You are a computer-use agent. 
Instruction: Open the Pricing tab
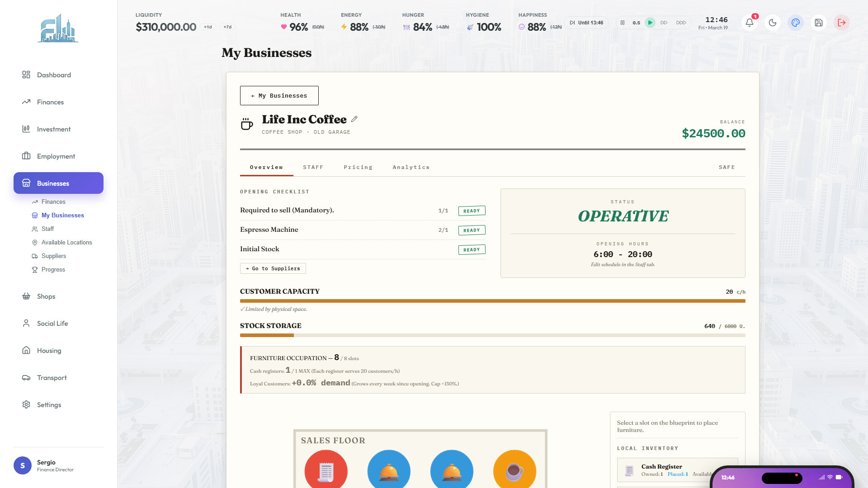358,167
